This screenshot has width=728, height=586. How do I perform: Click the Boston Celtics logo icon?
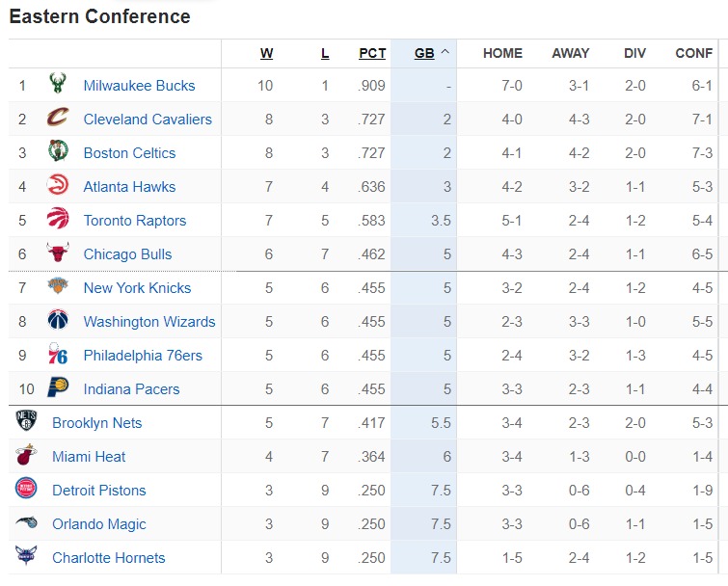(58, 150)
